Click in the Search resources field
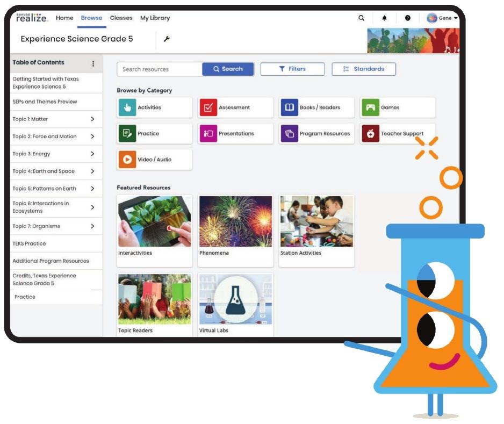The height and width of the screenshot is (424, 504). click(x=160, y=69)
